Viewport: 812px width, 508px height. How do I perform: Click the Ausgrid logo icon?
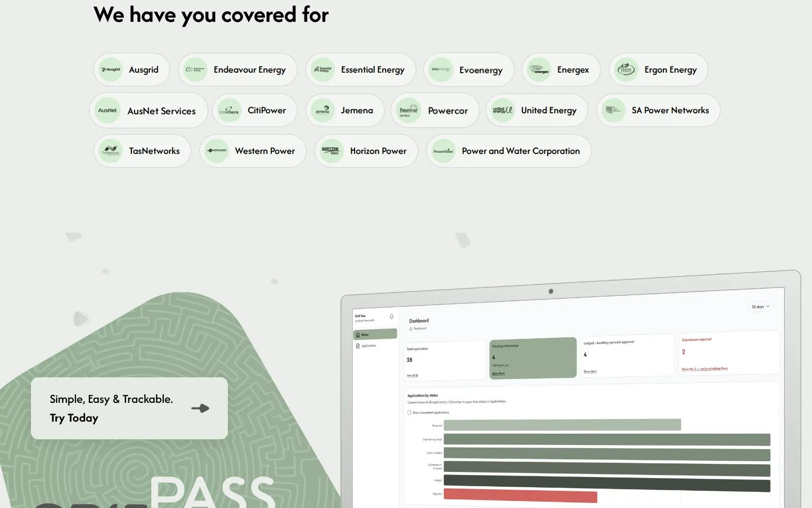point(111,70)
